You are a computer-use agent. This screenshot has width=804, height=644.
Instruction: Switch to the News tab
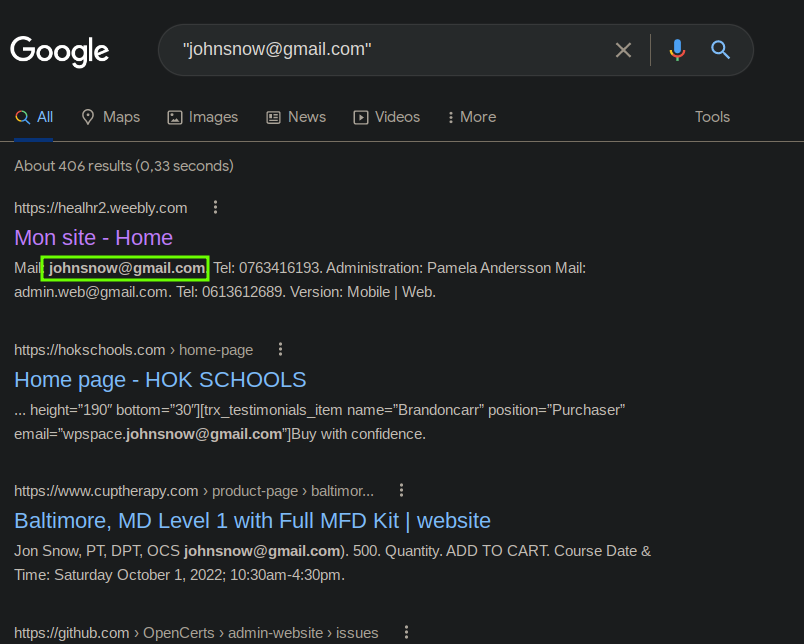coord(296,117)
